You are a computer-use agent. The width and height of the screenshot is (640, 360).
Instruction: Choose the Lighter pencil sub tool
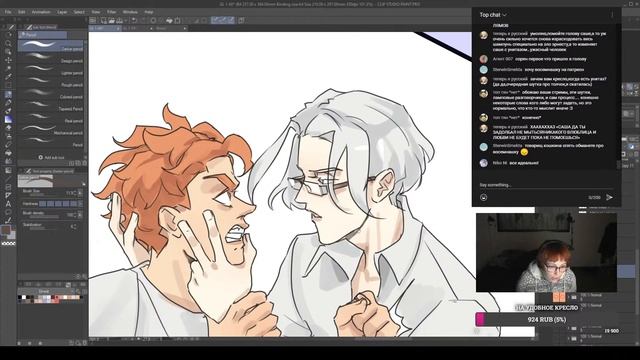(51, 70)
